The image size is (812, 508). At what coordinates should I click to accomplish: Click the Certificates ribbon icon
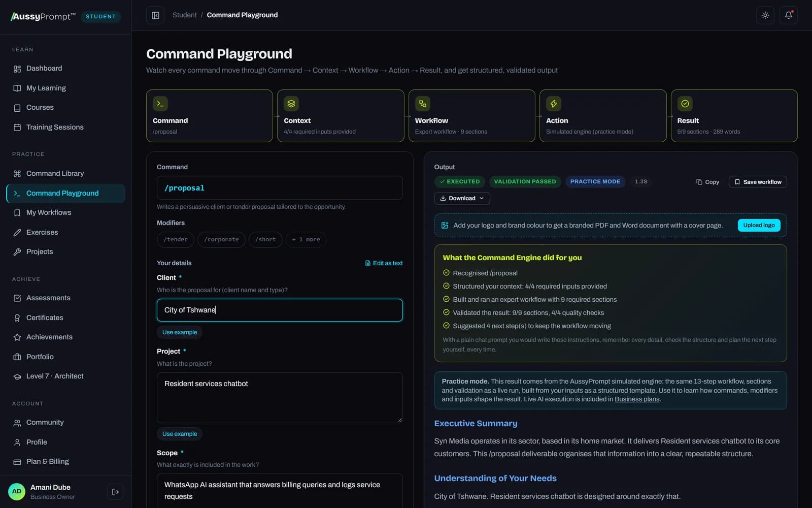point(17,318)
